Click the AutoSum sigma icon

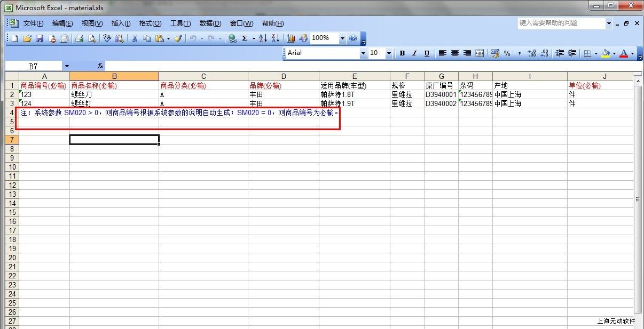[x=245, y=38]
